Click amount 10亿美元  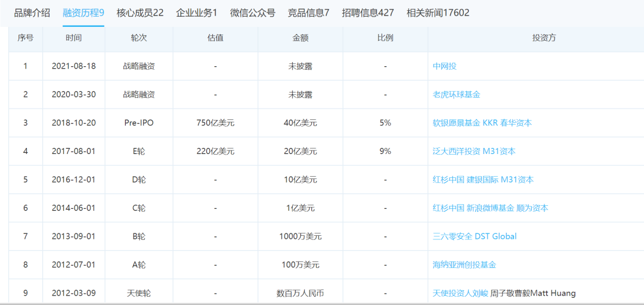pos(300,180)
